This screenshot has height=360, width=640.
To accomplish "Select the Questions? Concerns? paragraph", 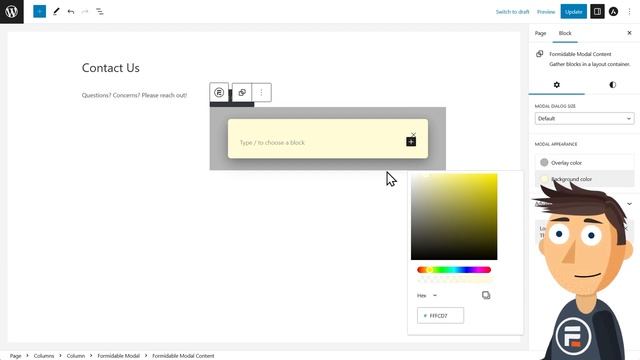I will 134,95.
